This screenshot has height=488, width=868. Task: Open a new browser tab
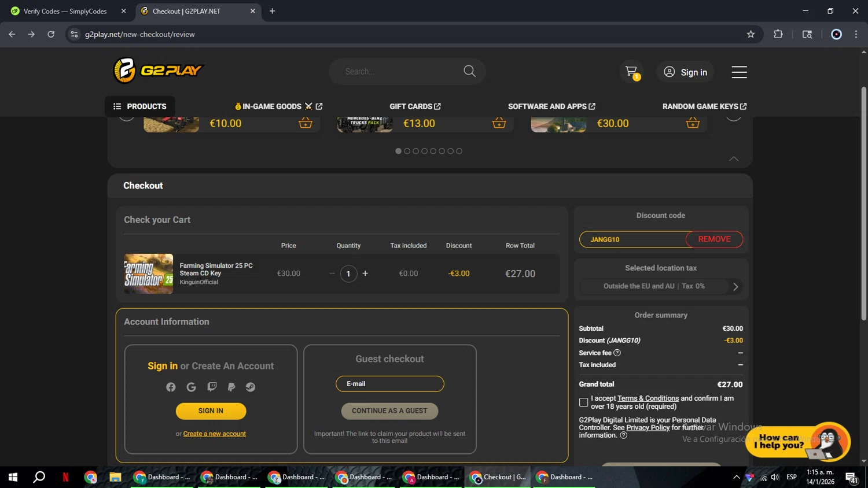pos(272,11)
